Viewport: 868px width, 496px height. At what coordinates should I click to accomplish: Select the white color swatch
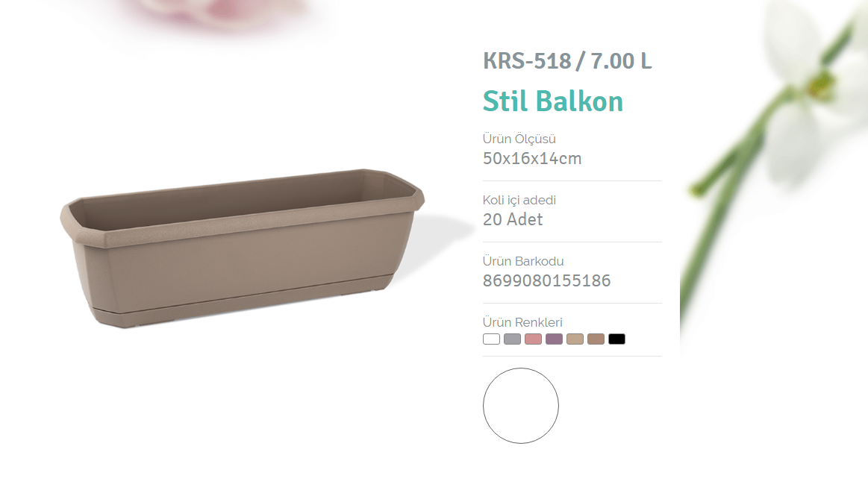[x=491, y=339]
